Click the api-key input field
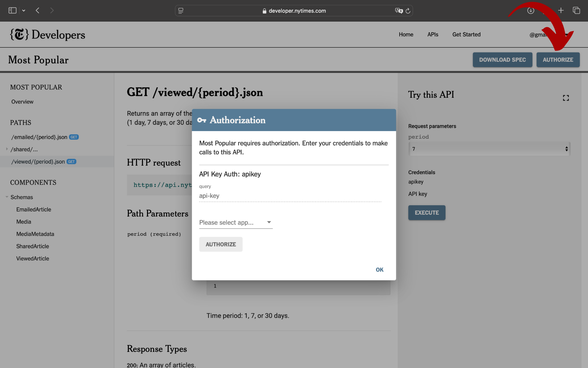Viewport: 588px width, 368px height. pyautogui.click(x=290, y=196)
